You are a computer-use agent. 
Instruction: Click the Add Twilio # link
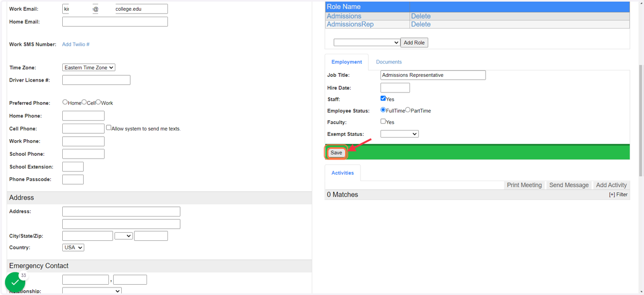(x=76, y=44)
